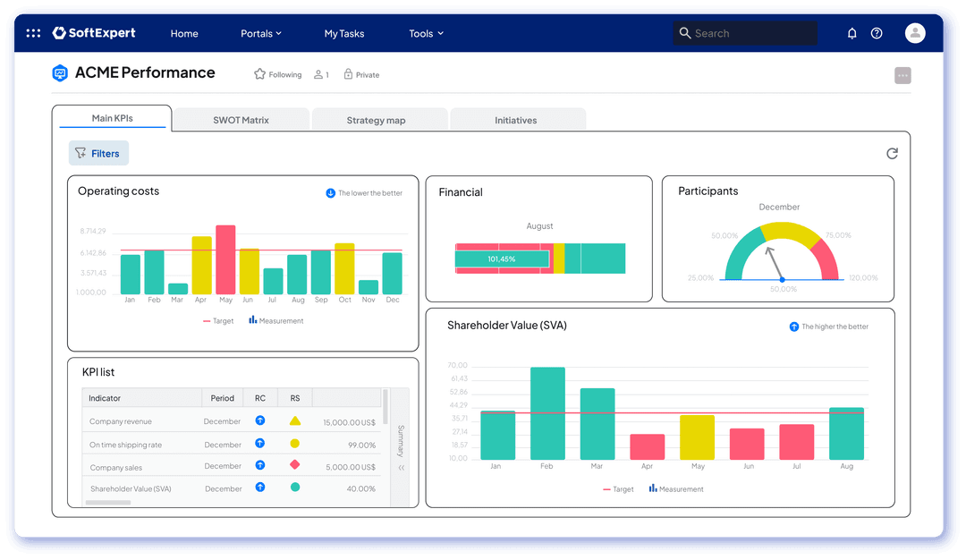The height and width of the screenshot is (560, 966).
Task: Click the Private lock icon
Action: pyautogui.click(x=348, y=75)
